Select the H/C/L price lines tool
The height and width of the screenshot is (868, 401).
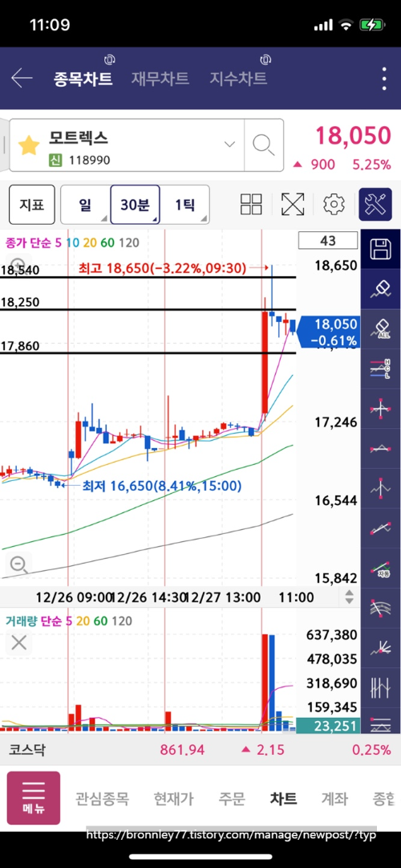click(380, 369)
